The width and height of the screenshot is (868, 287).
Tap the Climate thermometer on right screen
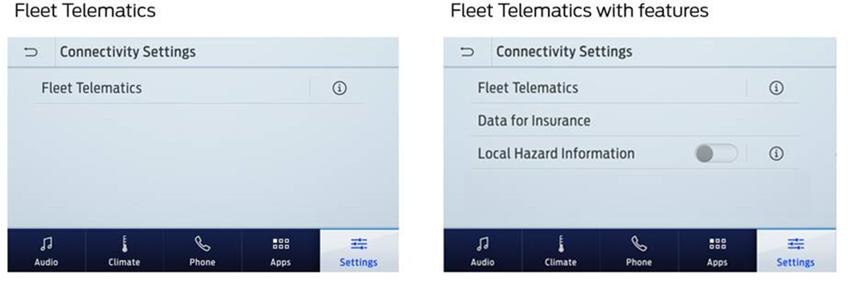point(560,244)
